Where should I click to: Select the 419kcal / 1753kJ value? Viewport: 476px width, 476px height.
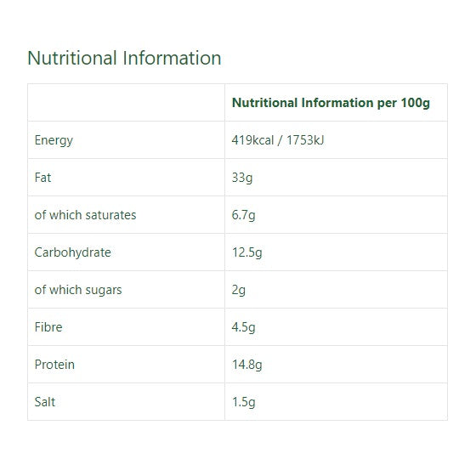tap(278, 140)
